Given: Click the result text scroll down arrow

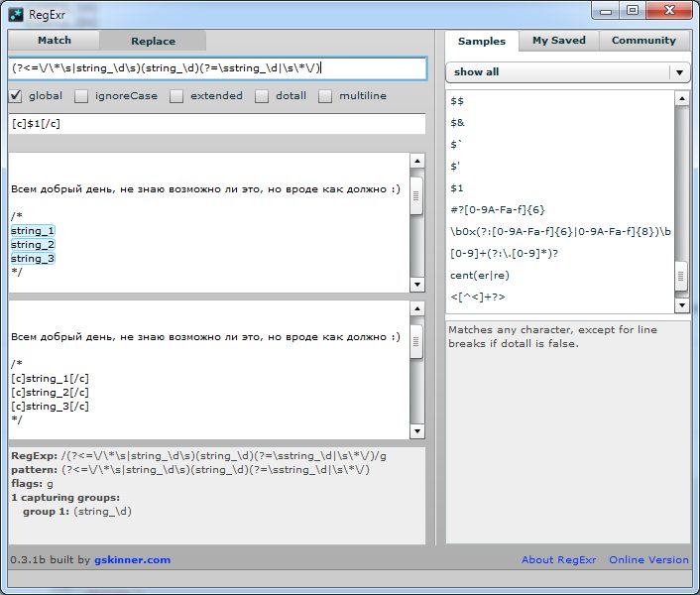Looking at the screenshot, I should click(417, 430).
